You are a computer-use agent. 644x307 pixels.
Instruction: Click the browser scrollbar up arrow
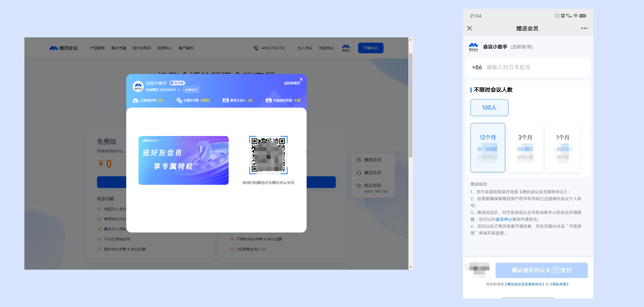click(x=411, y=40)
